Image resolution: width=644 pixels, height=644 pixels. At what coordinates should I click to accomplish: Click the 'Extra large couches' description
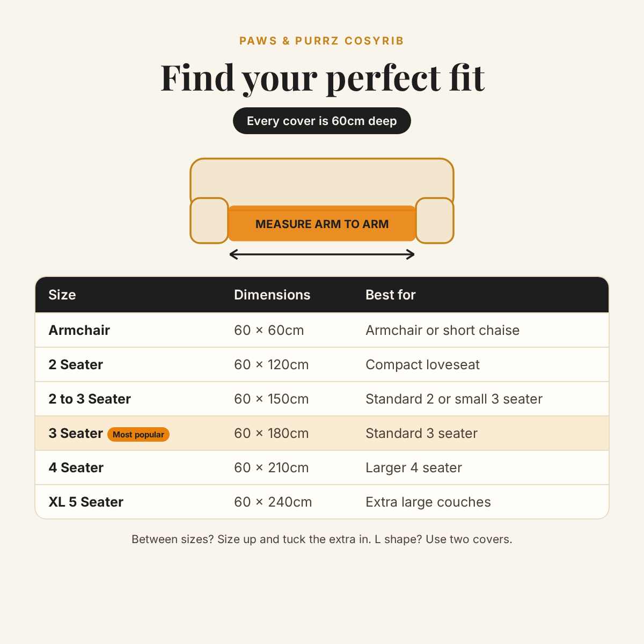[428, 502]
